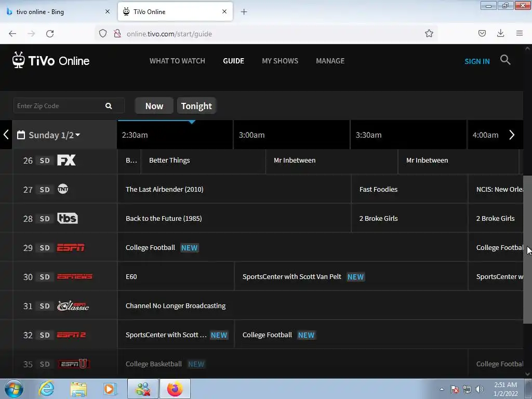
Task: Click the volume speaker tray icon
Action: point(479,389)
